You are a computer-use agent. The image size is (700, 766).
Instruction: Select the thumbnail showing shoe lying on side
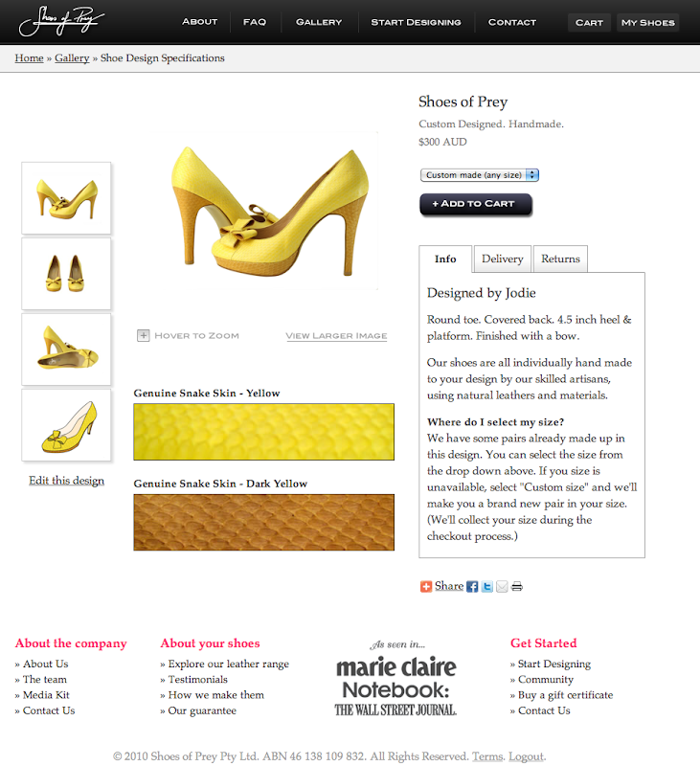(x=66, y=349)
